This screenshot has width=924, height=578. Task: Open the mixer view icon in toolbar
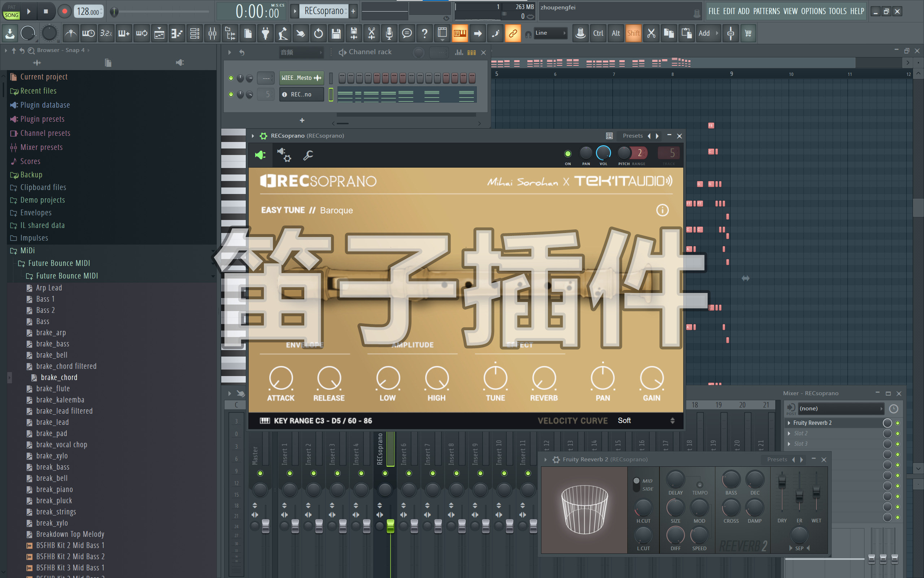(x=212, y=33)
